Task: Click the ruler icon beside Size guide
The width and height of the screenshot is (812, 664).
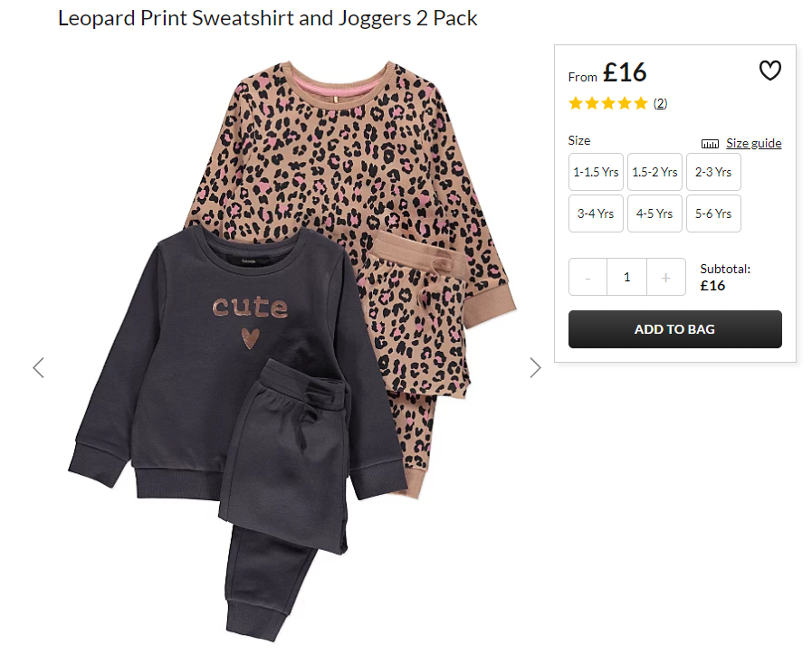Action: pos(710,144)
